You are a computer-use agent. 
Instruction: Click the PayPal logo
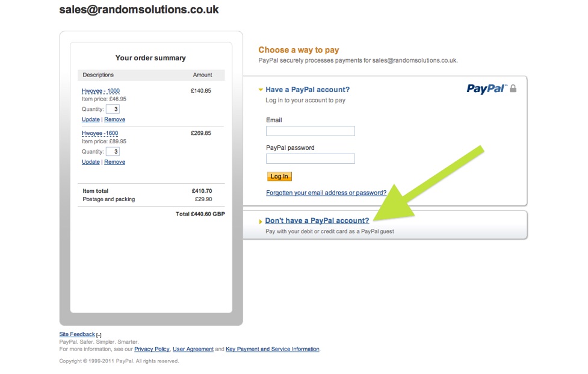(x=487, y=89)
